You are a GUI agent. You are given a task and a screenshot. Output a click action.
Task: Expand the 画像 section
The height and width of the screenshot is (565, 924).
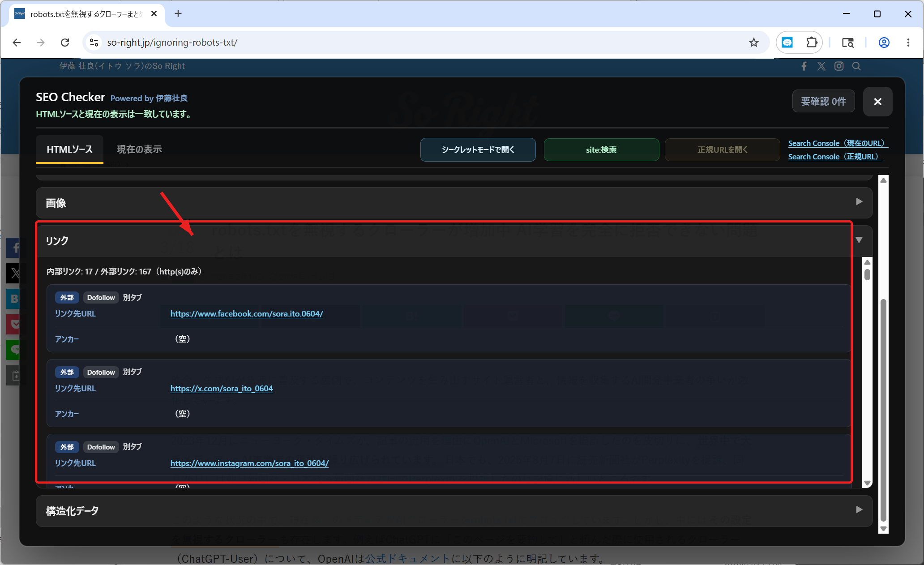pos(454,203)
